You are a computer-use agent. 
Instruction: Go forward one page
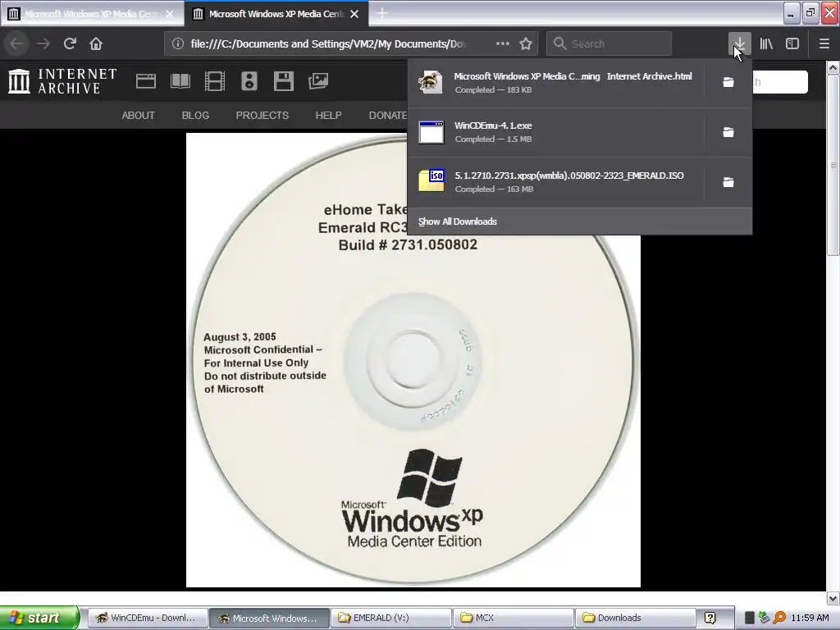pos(43,43)
